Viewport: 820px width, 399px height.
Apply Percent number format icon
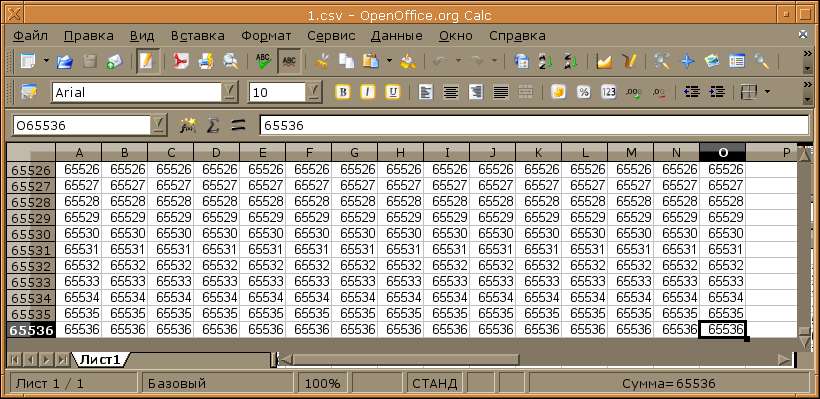(584, 93)
